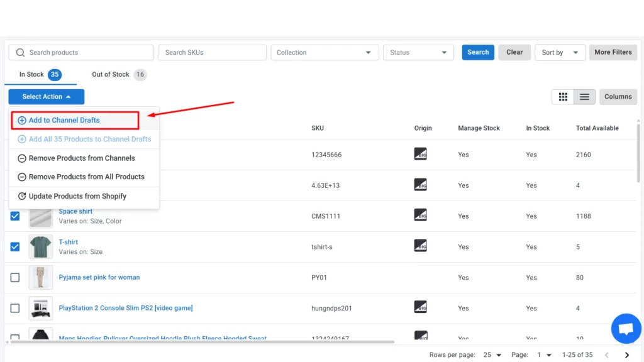Click the T-shirt product thumbnail
The image size is (644, 362).
tap(41, 247)
